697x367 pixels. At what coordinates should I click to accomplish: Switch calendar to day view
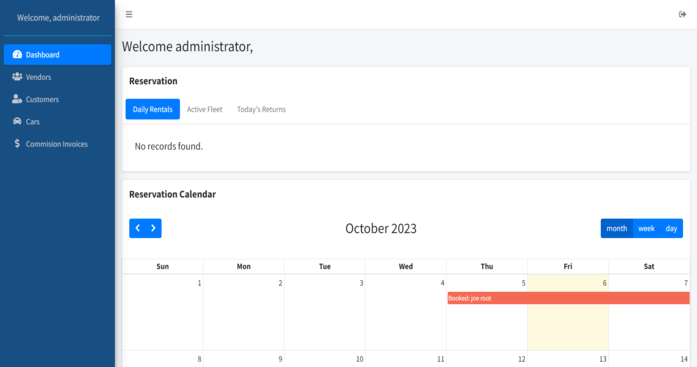tap(671, 228)
